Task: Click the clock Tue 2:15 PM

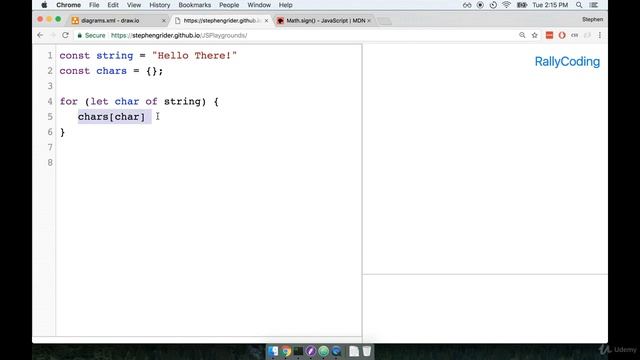Action: point(550,5)
